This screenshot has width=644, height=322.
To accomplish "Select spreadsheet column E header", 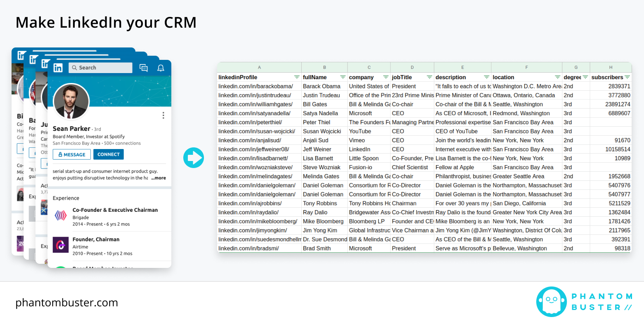I will pyautogui.click(x=463, y=67).
